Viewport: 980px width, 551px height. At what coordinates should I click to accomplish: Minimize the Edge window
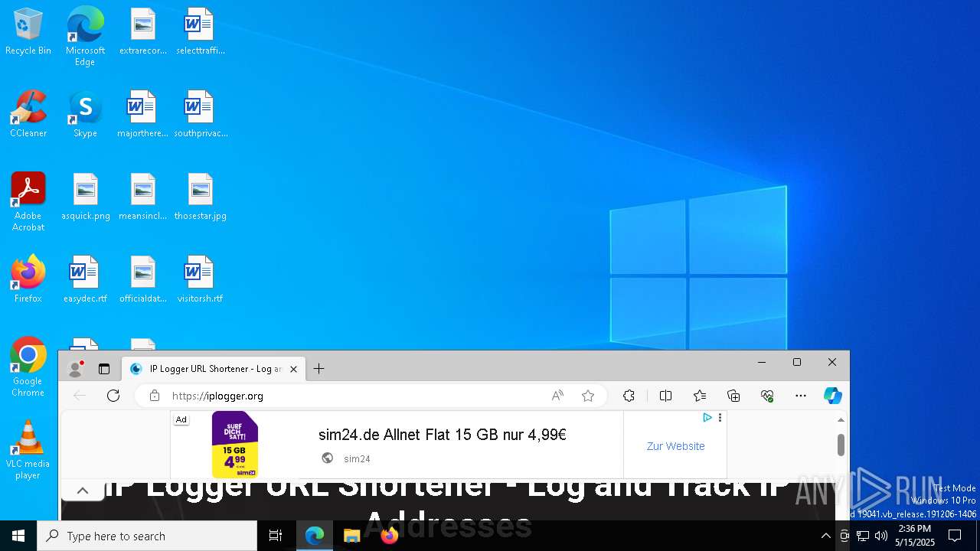(x=762, y=362)
